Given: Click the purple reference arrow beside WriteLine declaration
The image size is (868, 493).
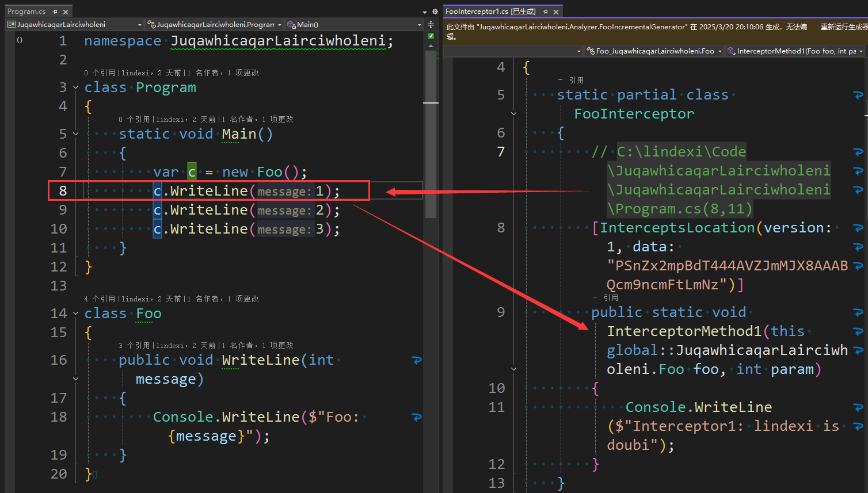Looking at the screenshot, I should tap(416, 360).
